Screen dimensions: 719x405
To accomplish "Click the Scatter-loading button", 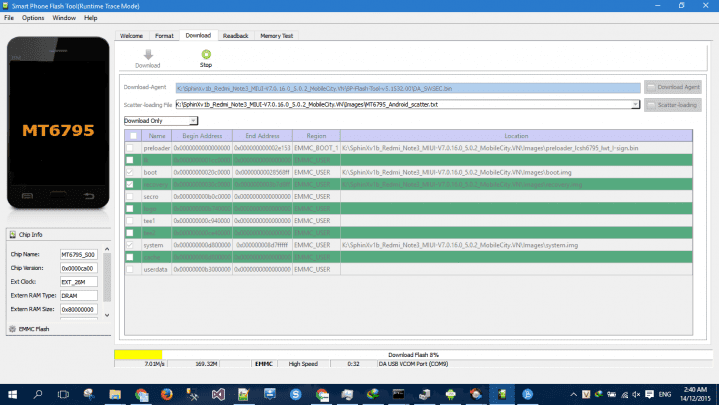I will click(673, 105).
